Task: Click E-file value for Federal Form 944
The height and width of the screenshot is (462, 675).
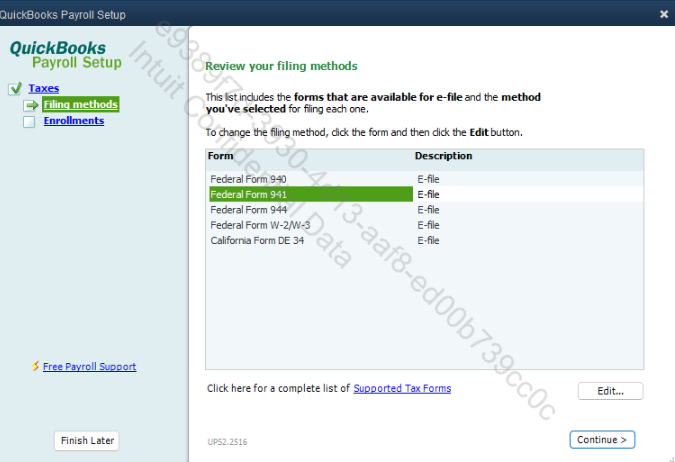Action: coord(428,210)
